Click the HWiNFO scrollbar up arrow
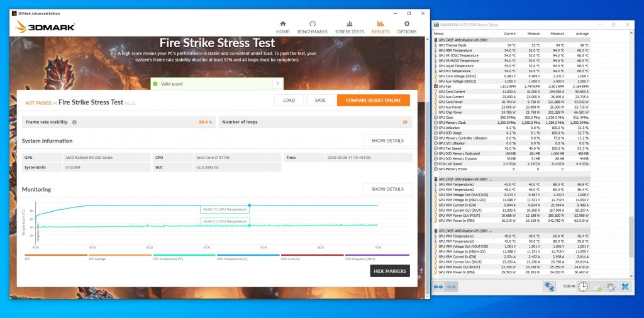The height and width of the screenshot is (318, 644). [631, 34]
